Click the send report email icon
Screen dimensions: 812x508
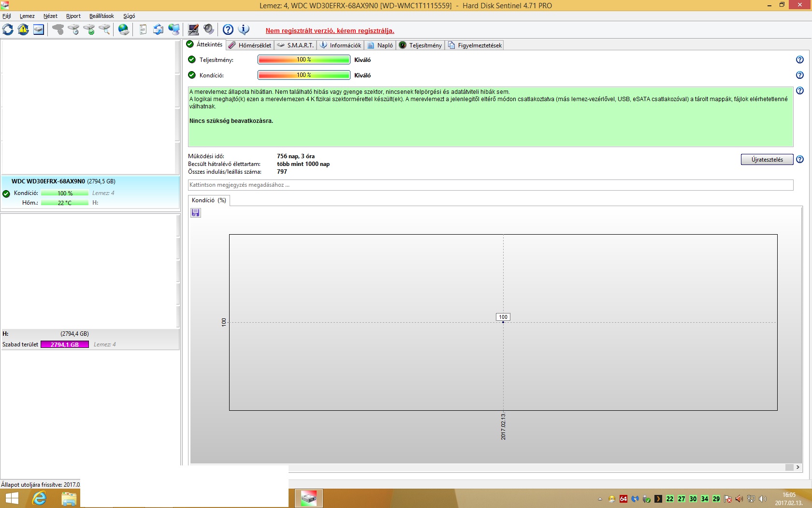pyautogui.click(x=158, y=30)
